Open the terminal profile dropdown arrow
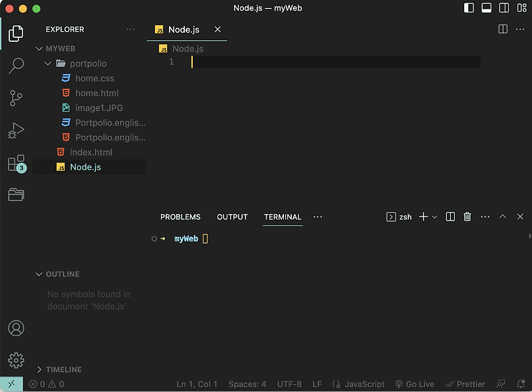The width and height of the screenshot is (532, 392). (436, 217)
